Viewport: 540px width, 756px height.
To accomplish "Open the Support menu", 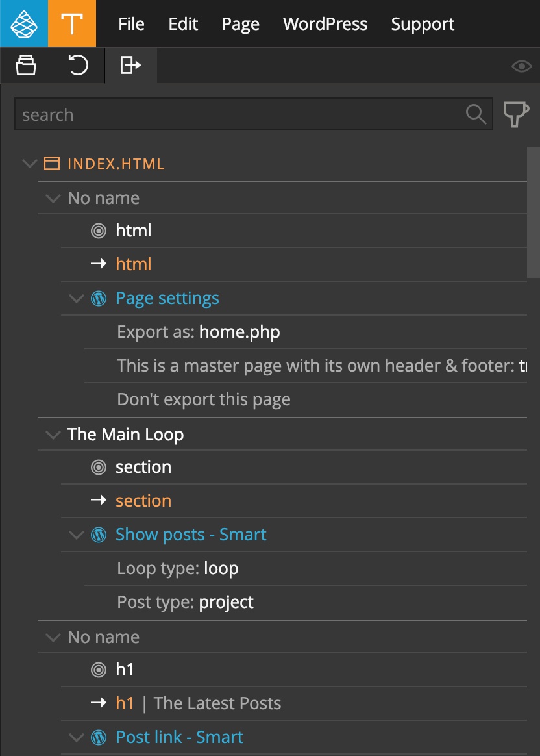I will click(423, 23).
